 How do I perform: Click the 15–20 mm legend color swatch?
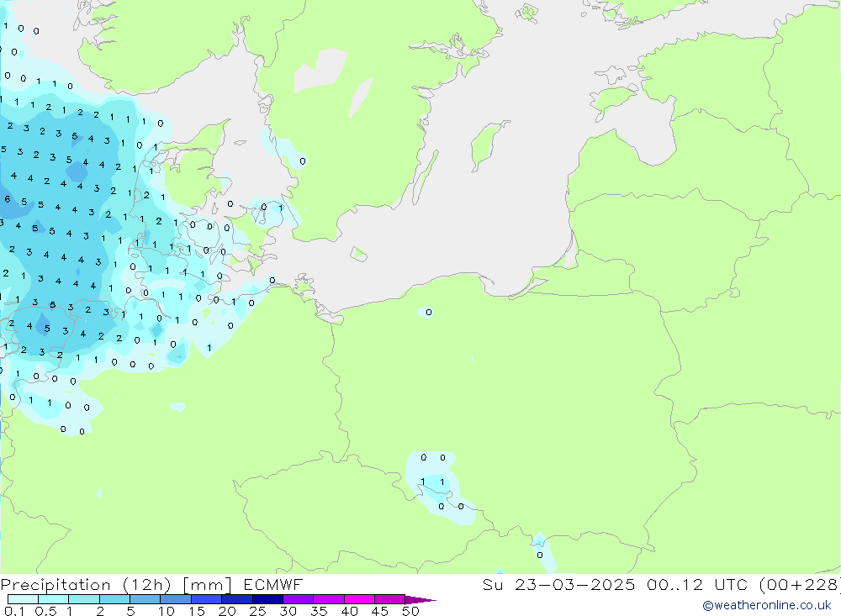tap(206, 599)
